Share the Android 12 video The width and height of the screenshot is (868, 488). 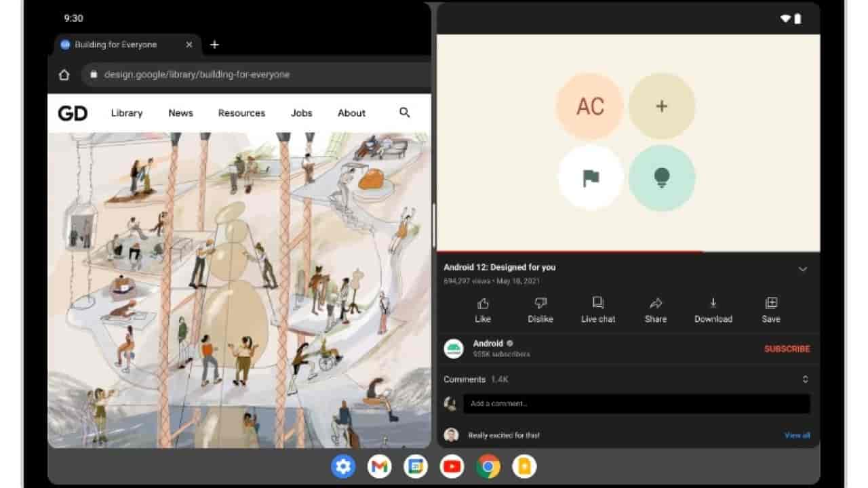point(656,310)
